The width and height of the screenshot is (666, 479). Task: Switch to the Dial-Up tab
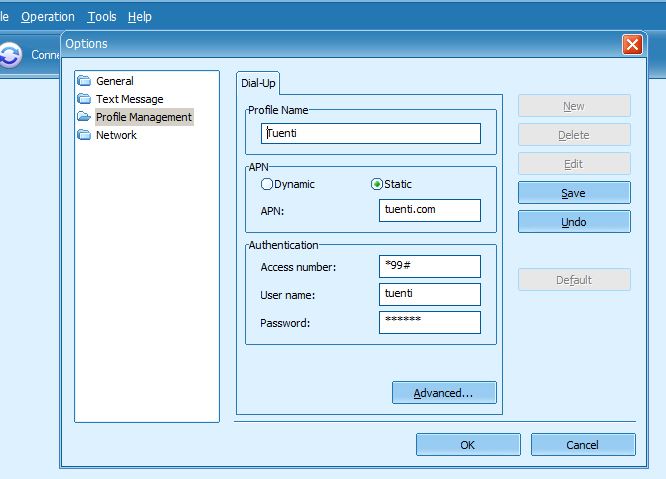tap(258, 83)
